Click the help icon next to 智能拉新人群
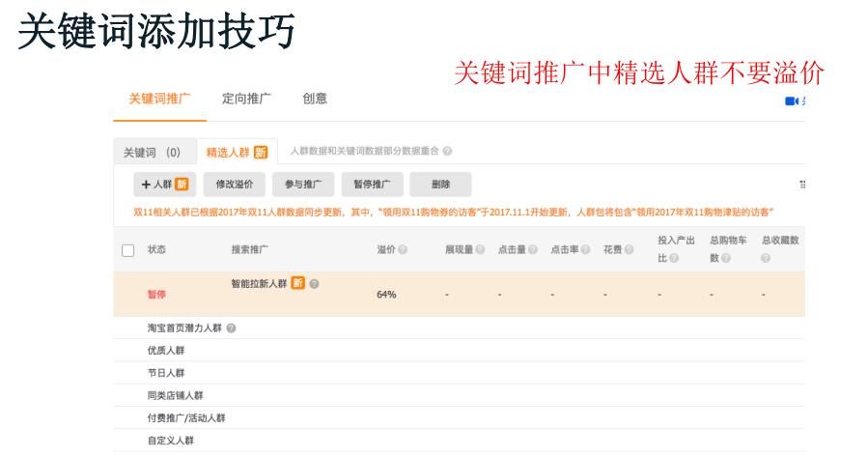This screenshot has height=457, width=868. tap(314, 284)
